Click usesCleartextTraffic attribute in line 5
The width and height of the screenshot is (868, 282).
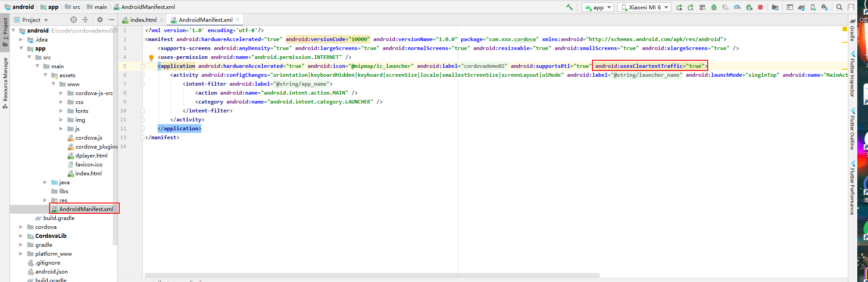coord(650,66)
